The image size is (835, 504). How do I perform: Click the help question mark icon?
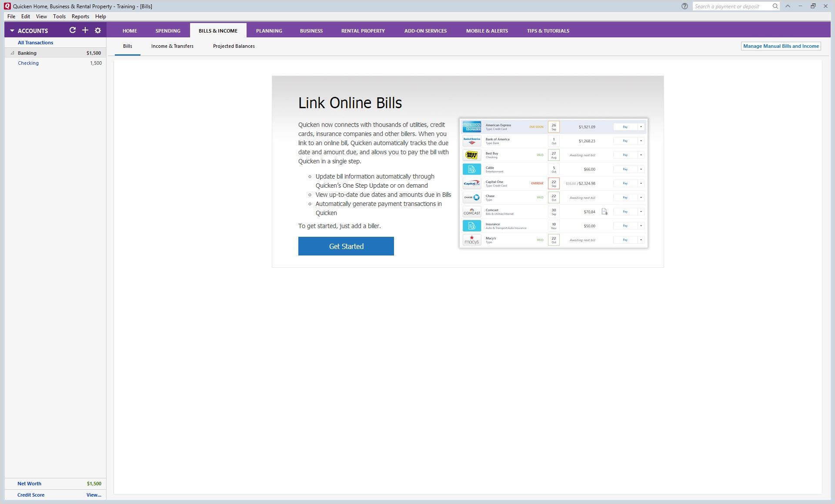point(685,6)
